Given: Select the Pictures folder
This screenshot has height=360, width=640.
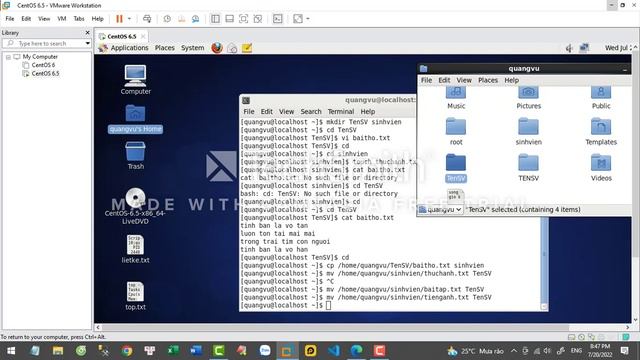Looking at the screenshot, I should pos(529,98).
